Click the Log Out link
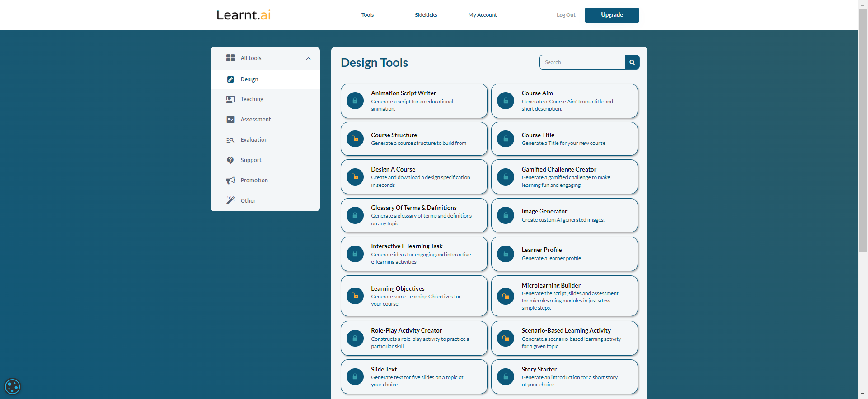 (566, 15)
